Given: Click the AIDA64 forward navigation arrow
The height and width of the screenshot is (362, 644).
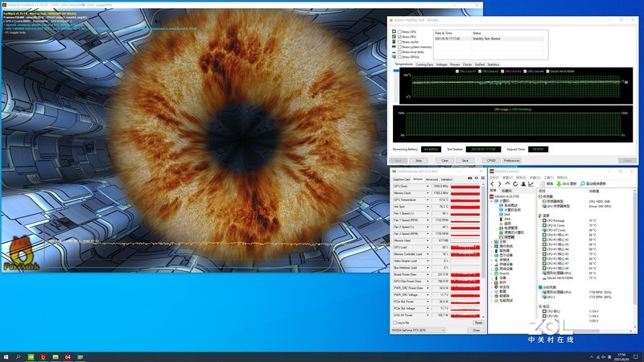Looking at the screenshot, I should (x=500, y=183).
